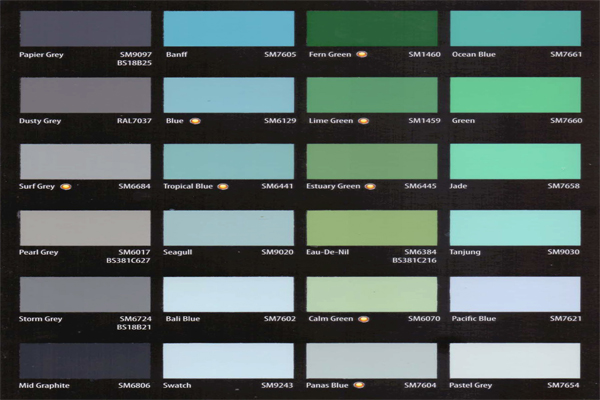Select the Pastel Grey color swatch
The height and width of the screenshot is (400, 600).
[x=515, y=361]
